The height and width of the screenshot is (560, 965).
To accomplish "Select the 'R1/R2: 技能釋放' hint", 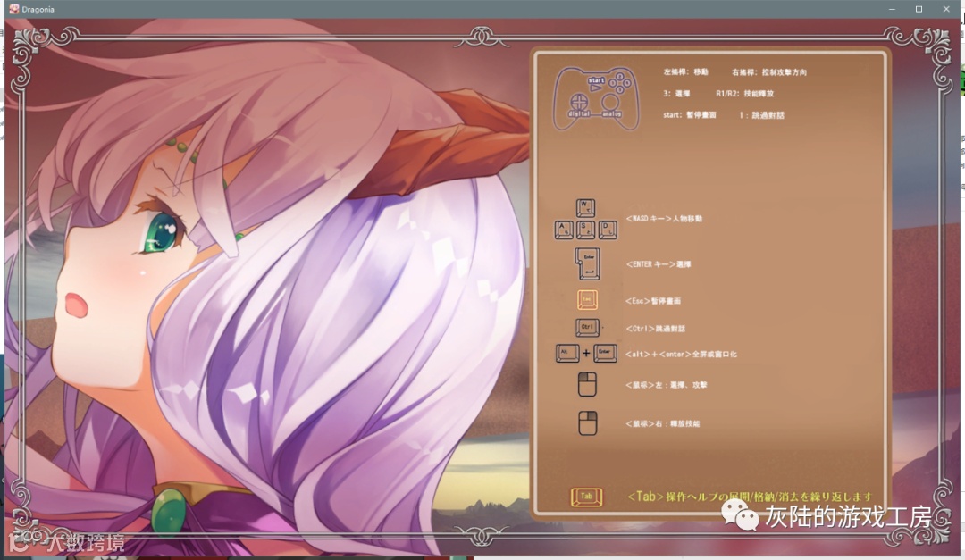I will tap(744, 94).
